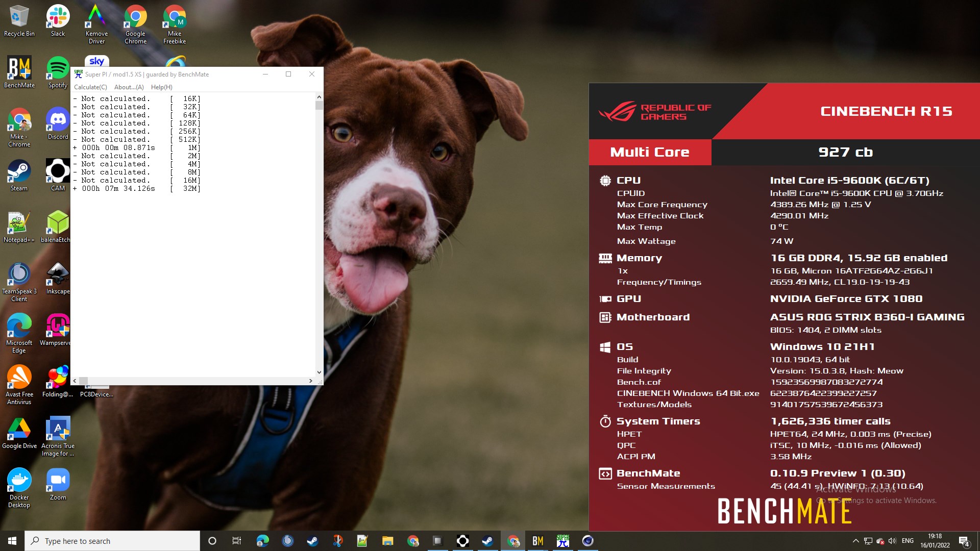Switch to Super PI taskbar icon
This screenshot has width=980, height=551.
tap(563, 541)
